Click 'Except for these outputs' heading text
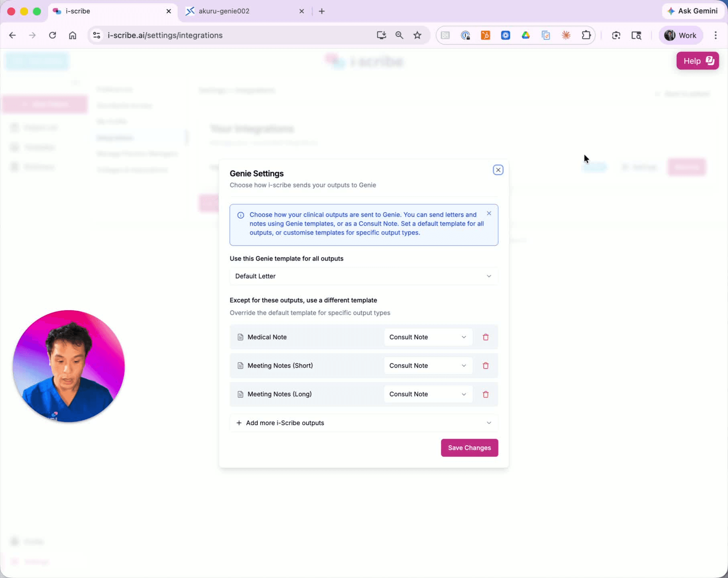The width and height of the screenshot is (728, 578). pyautogui.click(x=303, y=300)
